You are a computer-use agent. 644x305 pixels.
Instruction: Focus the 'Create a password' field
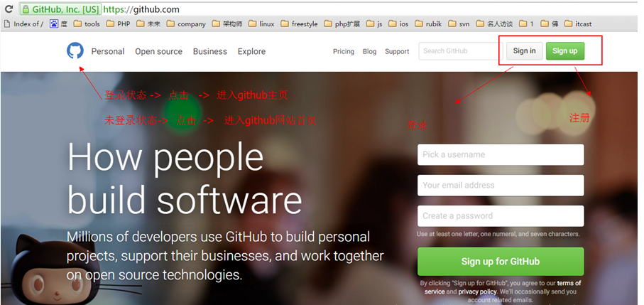[501, 216]
